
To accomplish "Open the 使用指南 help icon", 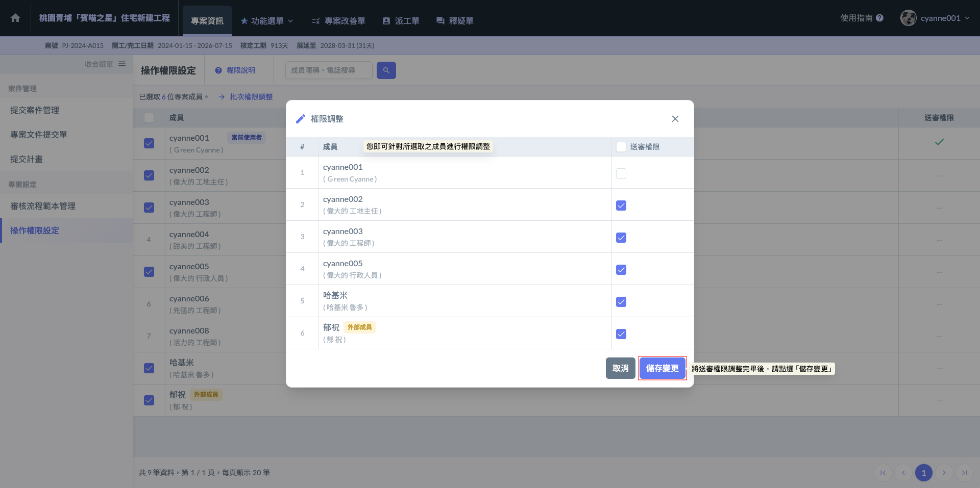I will point(879,18).
